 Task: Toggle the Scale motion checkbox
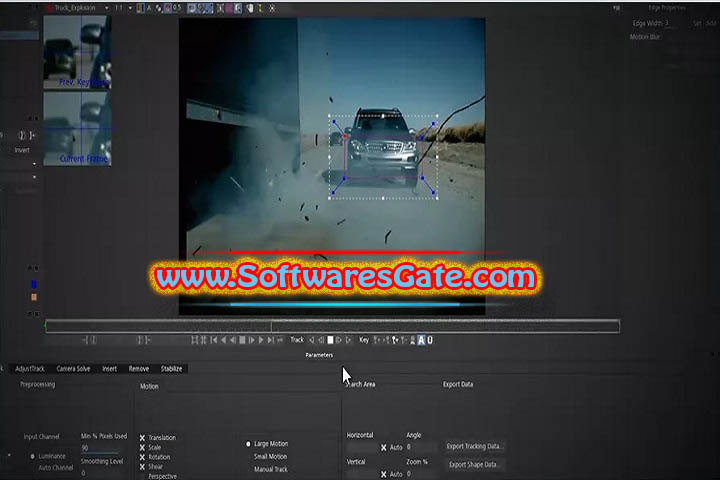pyautogui.click(x=142, y=447)
